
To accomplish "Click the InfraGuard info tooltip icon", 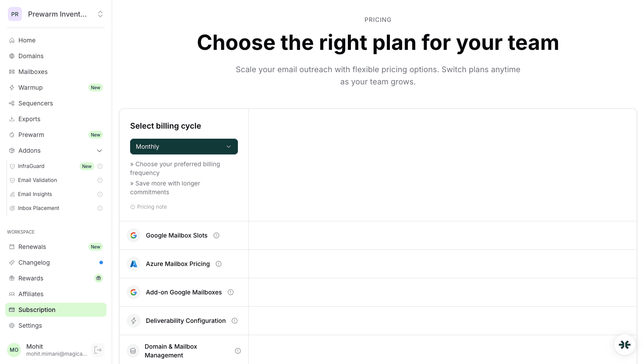I will point(100,166).
